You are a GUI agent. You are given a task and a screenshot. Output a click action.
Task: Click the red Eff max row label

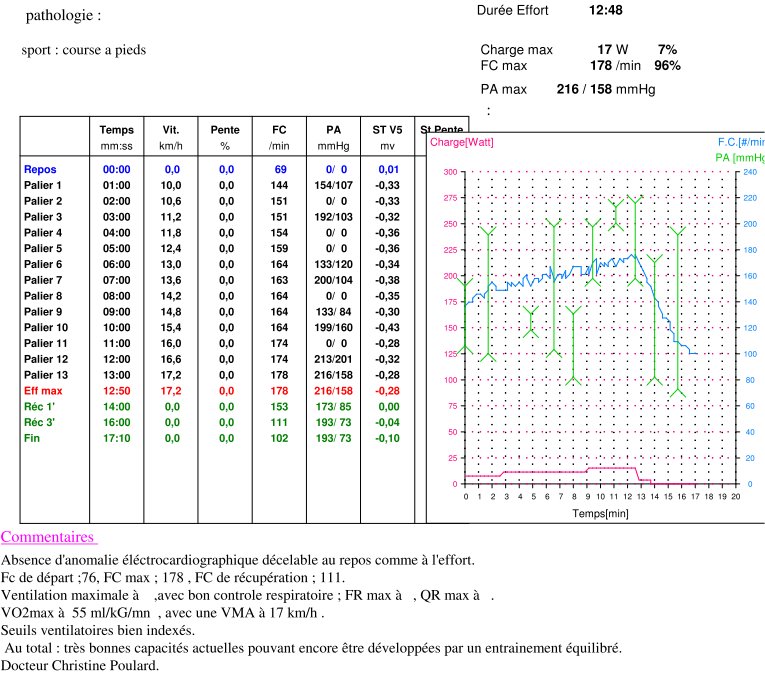pos(43,391)
